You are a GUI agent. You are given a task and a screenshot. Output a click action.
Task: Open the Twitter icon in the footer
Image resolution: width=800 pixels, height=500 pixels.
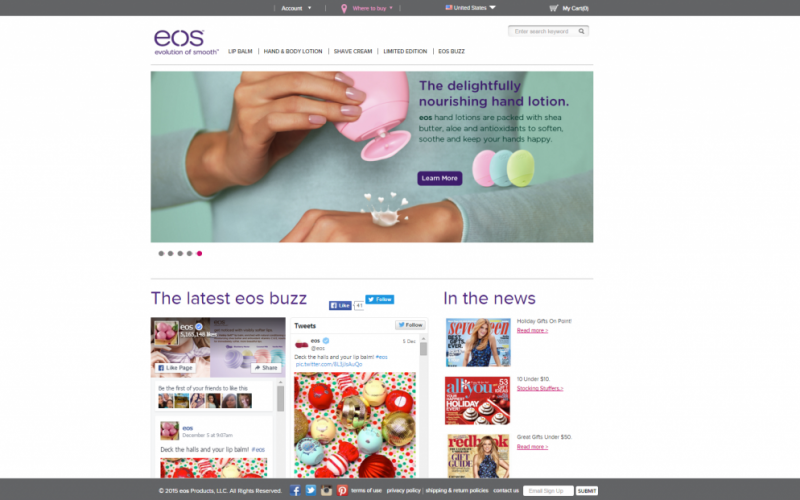pos(311,490)
